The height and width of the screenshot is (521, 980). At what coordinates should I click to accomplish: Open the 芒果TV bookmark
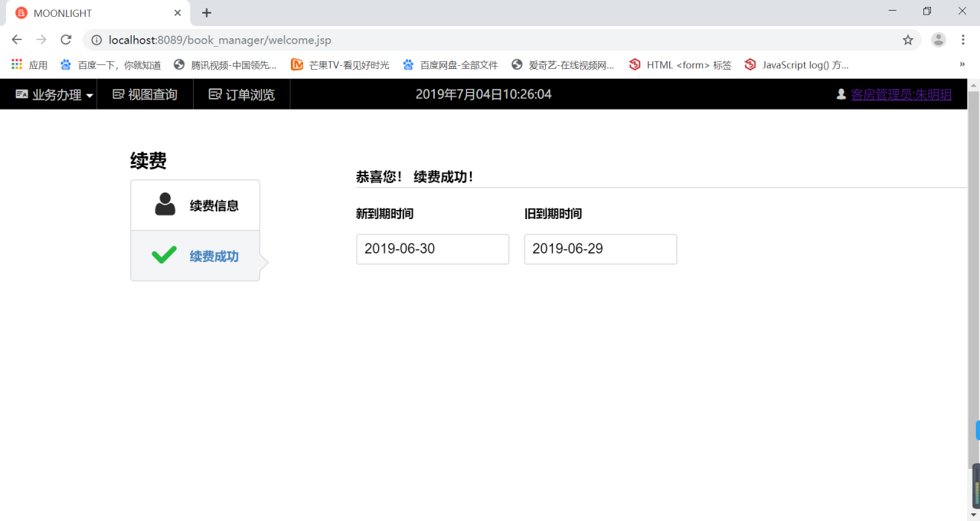340,65
